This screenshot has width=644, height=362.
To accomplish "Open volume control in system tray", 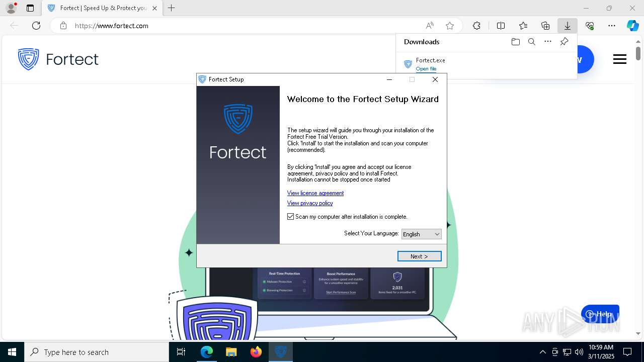I will click(579, 352).
